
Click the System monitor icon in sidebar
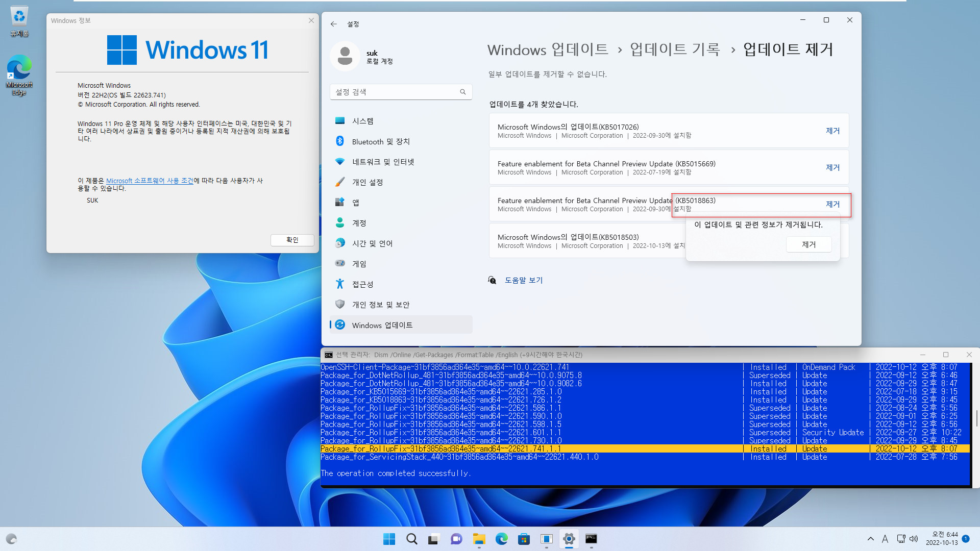340,120
